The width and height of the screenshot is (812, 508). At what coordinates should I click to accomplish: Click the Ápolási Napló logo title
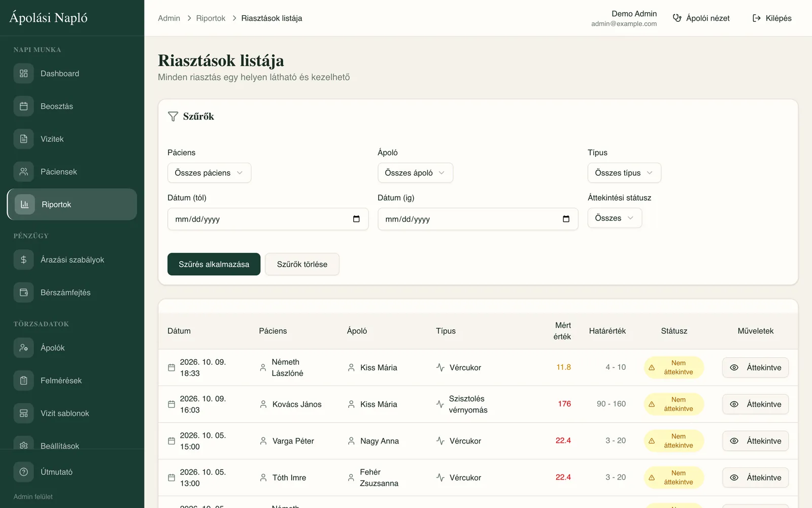[48, 18]
